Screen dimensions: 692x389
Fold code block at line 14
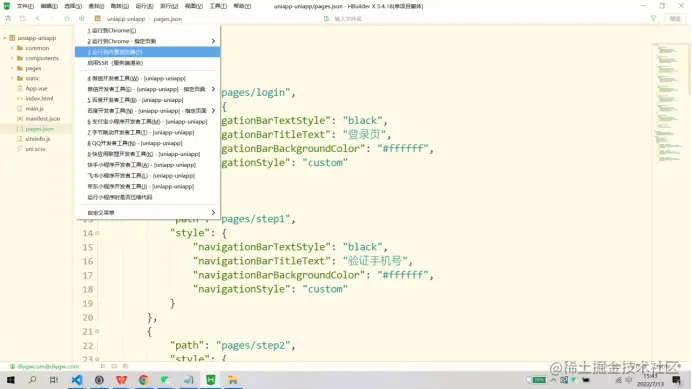(98, 233)
